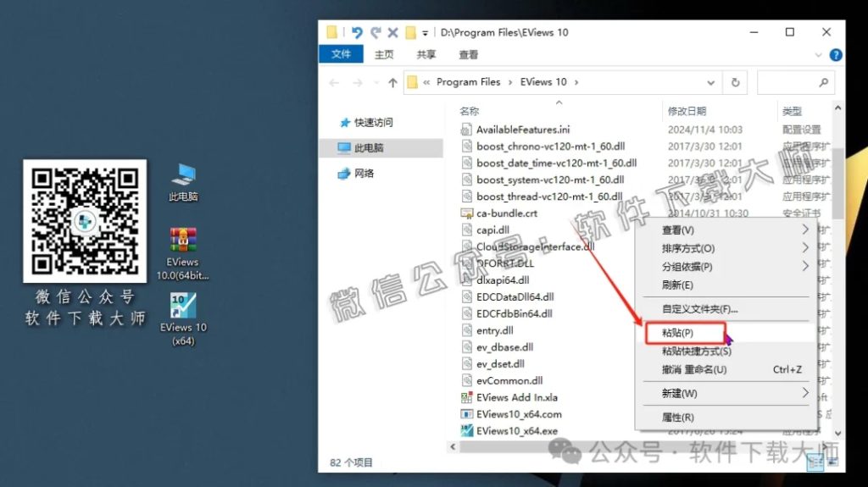Go forward using the right arrow
868x487 pixels.
coord(358,83)
